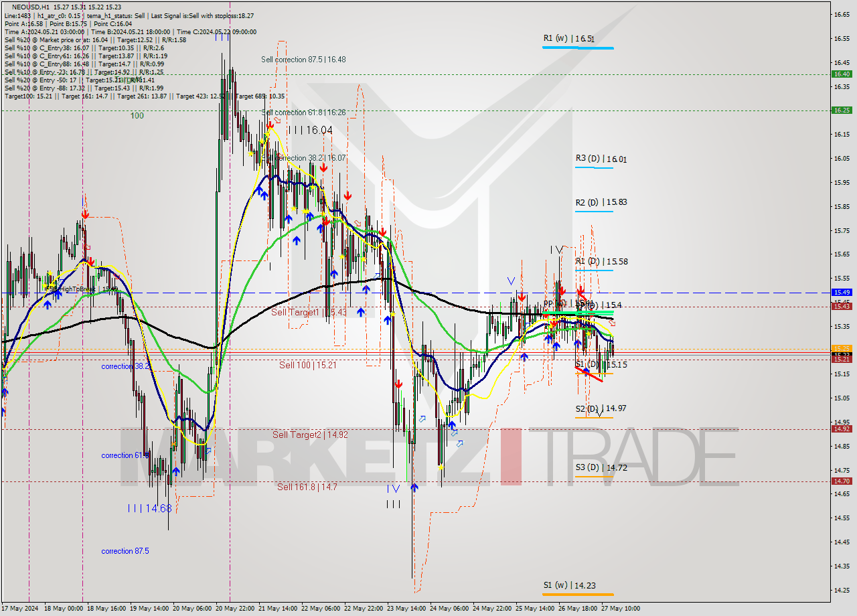The width and height of the screenshot is (857, 616).
Task: Click the R2 (D) 15.83 pivot label
Action: tap(601, 202)
